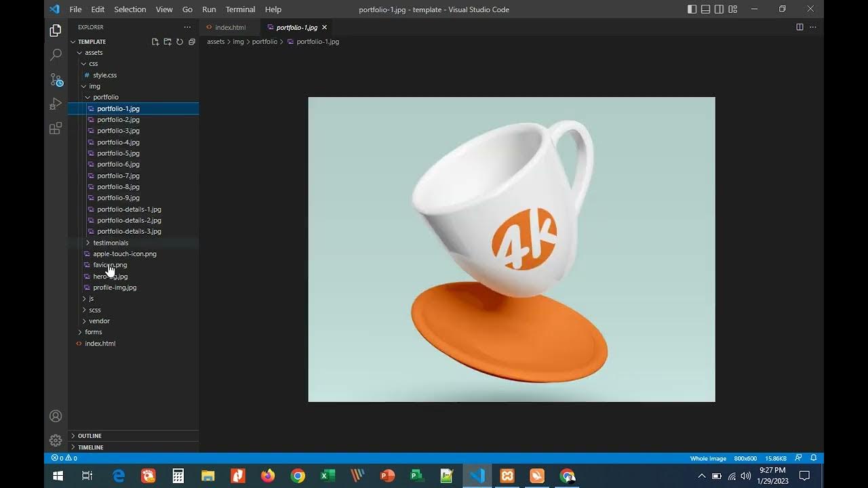The height and width of the screenshot is (488, 868).
Task: Click the errors and warnings status bar indicator
Action: point(64,458)
